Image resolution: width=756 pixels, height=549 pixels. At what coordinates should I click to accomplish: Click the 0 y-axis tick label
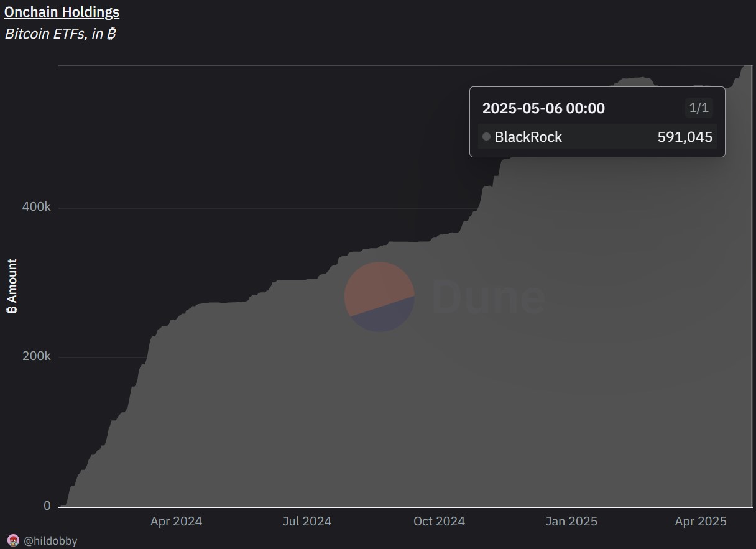[x=47, y=506]
